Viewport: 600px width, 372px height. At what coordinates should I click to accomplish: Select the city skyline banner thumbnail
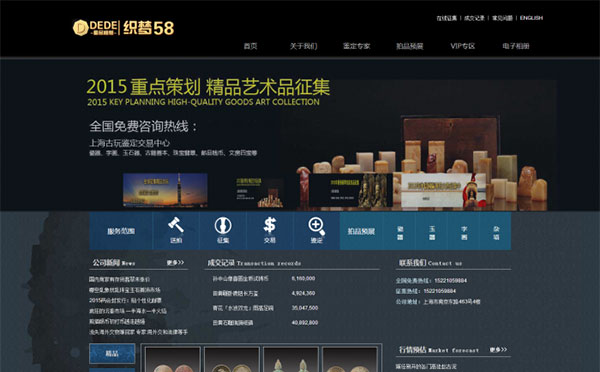[x=165, y=190]
